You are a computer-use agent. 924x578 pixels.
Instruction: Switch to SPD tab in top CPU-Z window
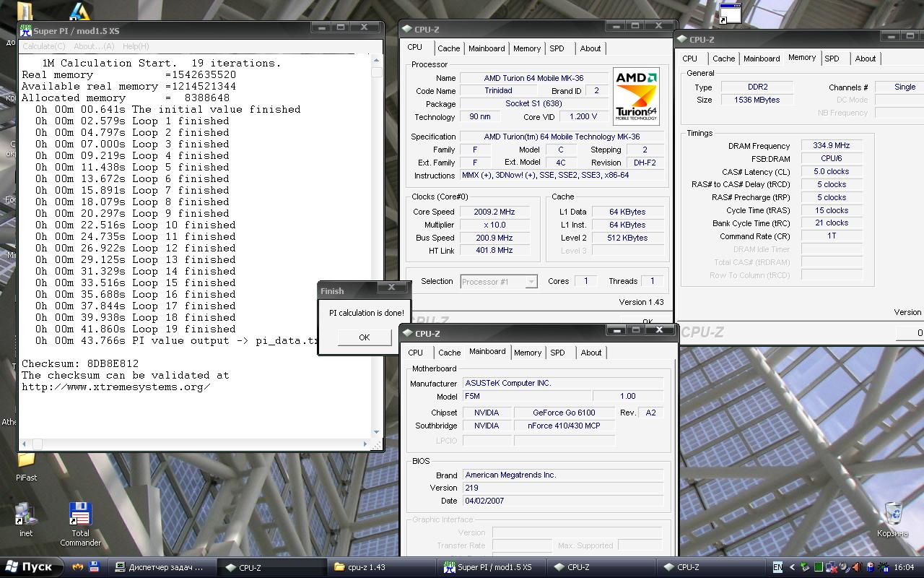click(557, 48)
